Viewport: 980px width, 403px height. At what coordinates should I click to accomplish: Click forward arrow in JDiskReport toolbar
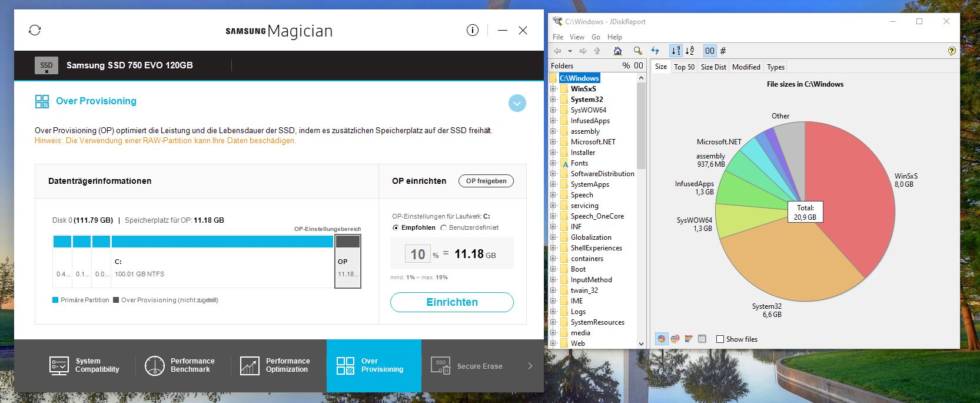coord(583,51)
